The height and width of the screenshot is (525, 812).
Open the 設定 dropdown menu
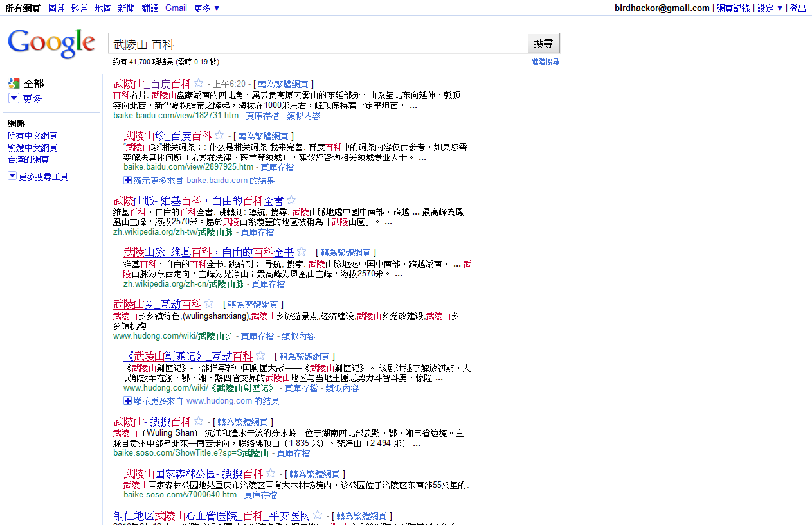770,8
